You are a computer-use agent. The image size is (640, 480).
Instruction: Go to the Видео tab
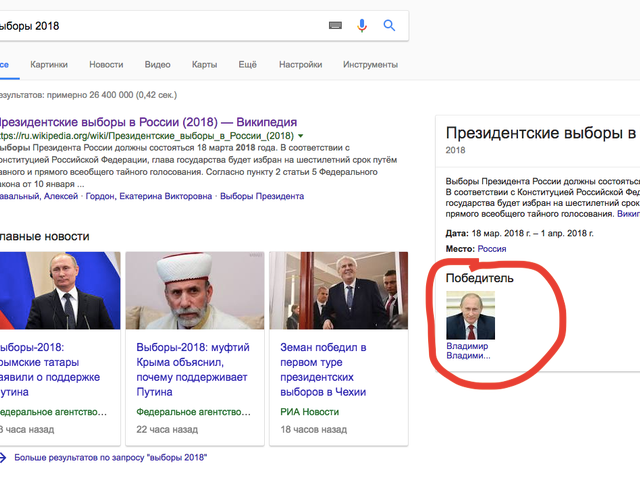coord(157,64)
